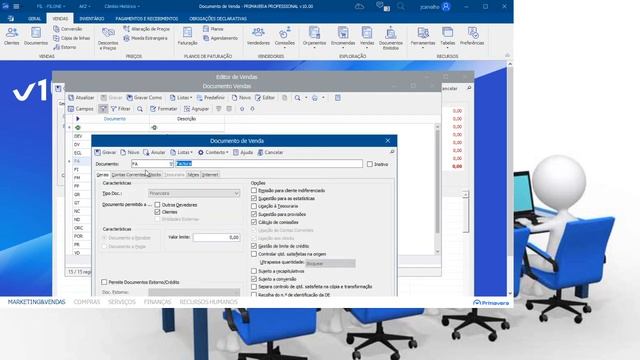The image size is (640, 360).
Task: Expand the Comissões ribbon dropdown
Action: (x=285, y=48)
